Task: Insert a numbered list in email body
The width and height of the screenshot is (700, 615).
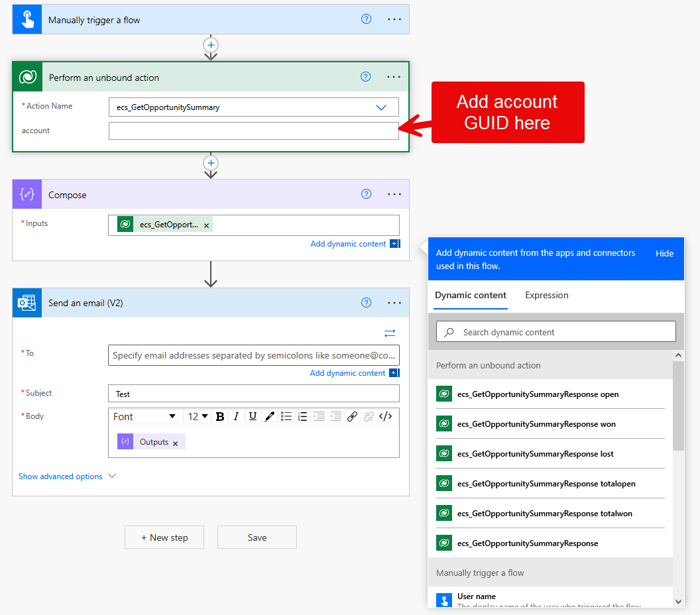Action: click(x=303, y=416)
